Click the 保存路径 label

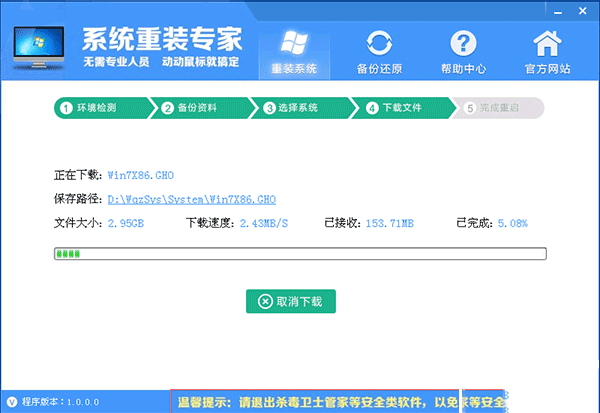pos(78,199)
